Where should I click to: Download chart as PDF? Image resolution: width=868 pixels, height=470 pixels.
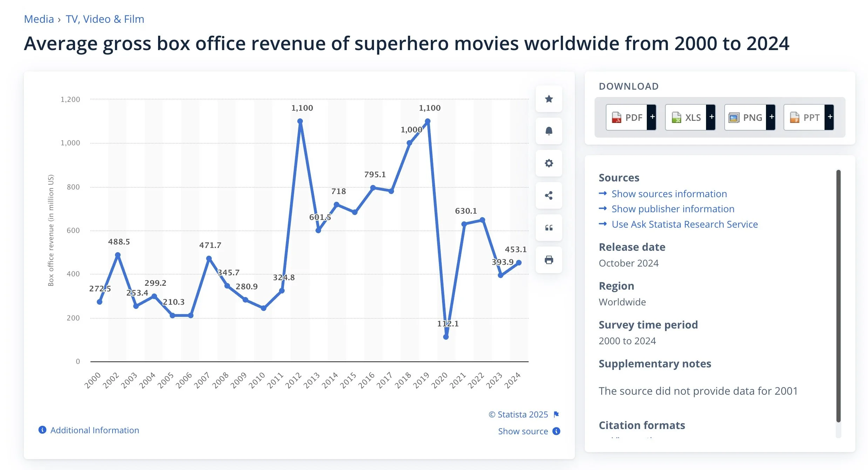click(x=627, y=117)
